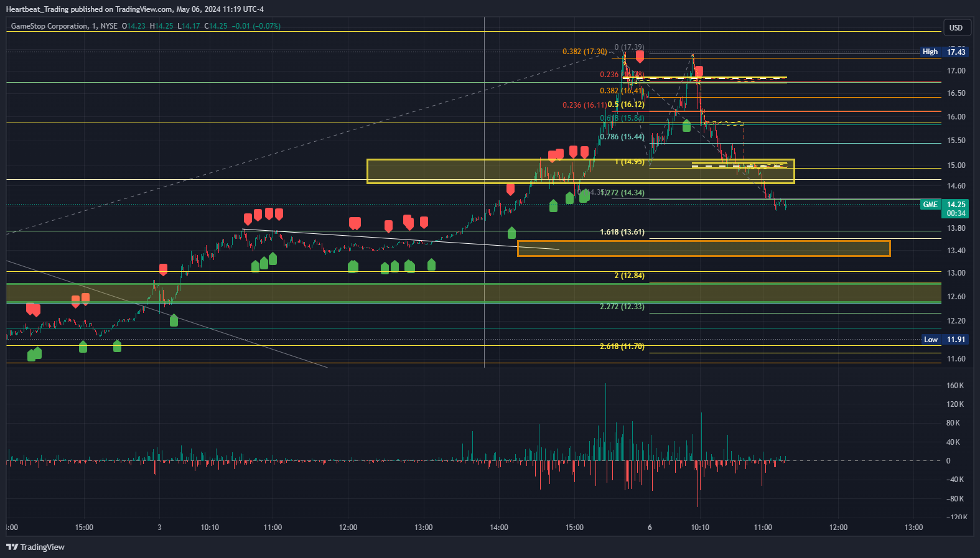Select the GME price label tag
980x558 pixels.
930,205
